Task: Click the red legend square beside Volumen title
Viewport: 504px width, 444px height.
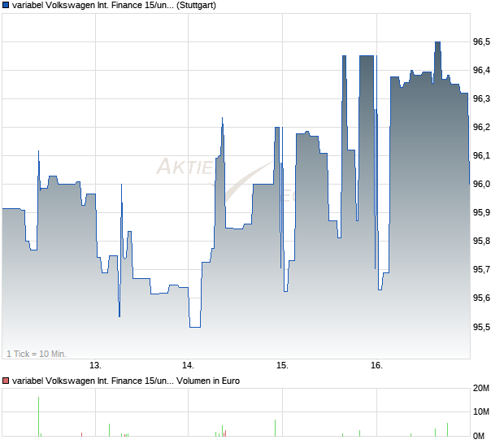Action: (x=6, y=381)
